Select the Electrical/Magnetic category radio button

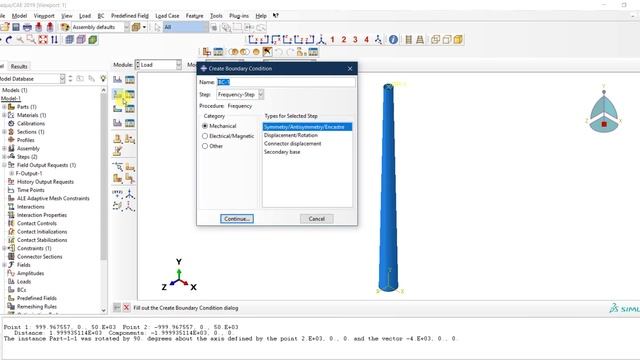pyautogui.click(x=205, y=136)
